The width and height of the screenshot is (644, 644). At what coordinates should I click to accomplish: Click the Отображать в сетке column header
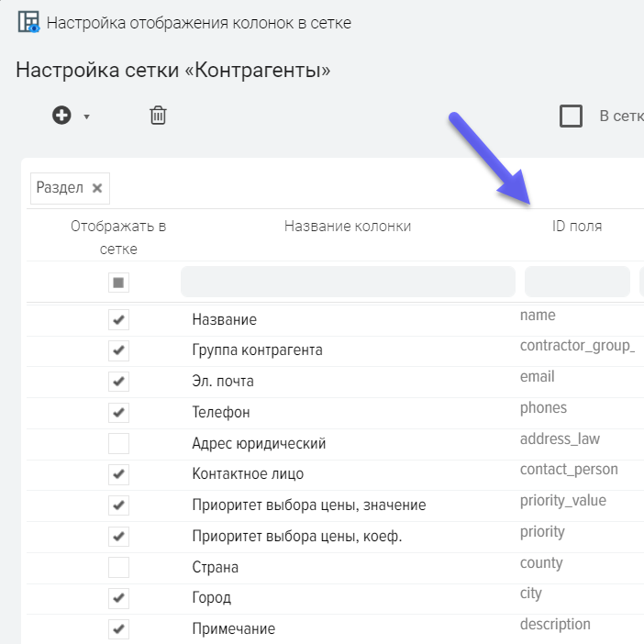pos(118,237)
